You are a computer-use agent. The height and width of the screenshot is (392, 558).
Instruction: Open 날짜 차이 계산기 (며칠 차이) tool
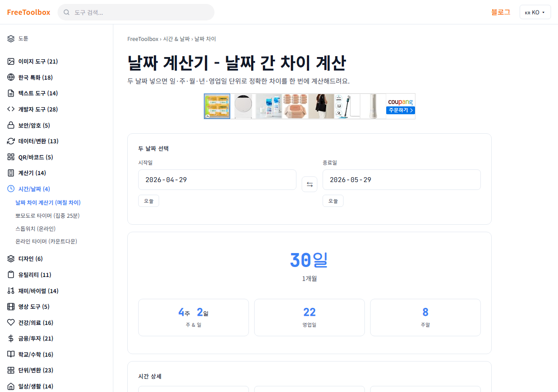[x=48, y=203]
